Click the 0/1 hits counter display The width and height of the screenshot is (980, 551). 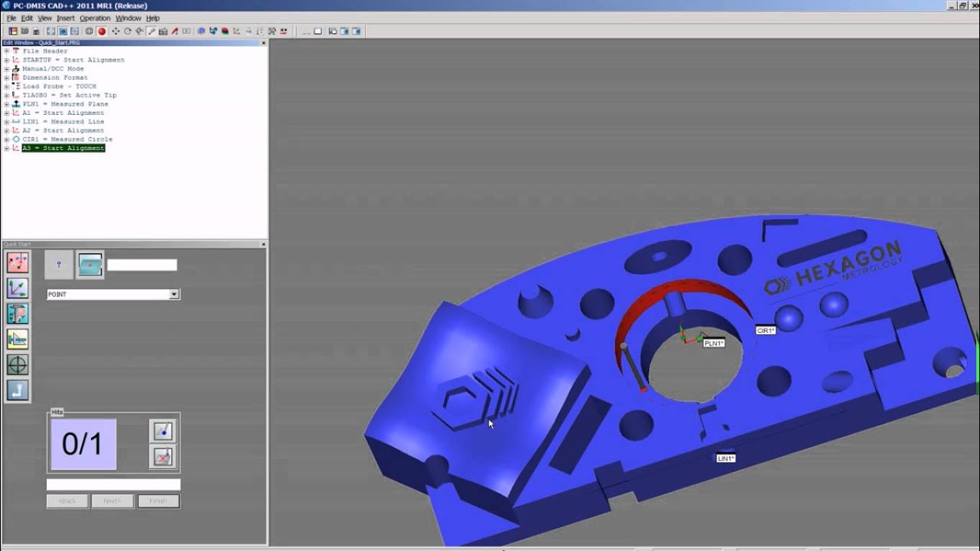83,444
